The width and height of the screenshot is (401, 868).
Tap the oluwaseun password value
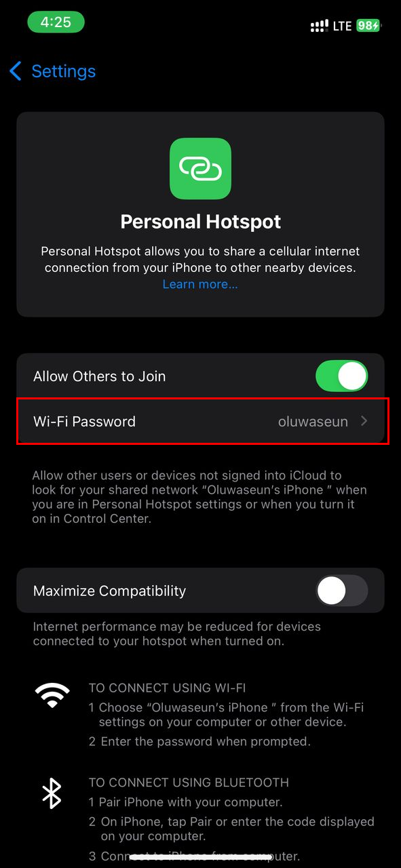[313, 421]
